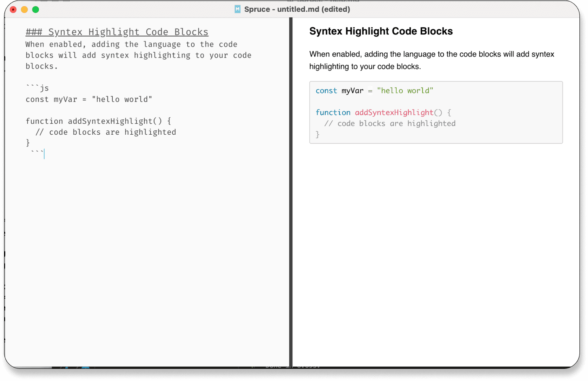Click the red 'addSyntexHighlight' function name in preview
This screenshot has height=381, width=588.
click(394, 112)
